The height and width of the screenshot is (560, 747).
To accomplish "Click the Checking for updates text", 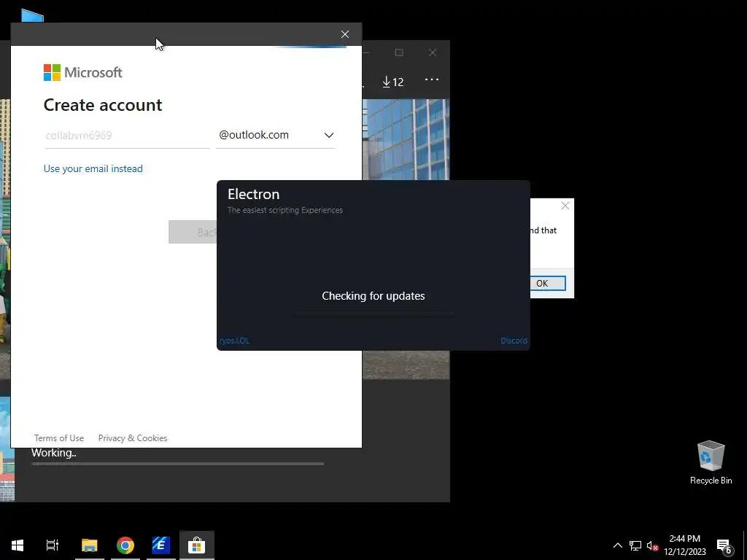I will coord(373,296).
